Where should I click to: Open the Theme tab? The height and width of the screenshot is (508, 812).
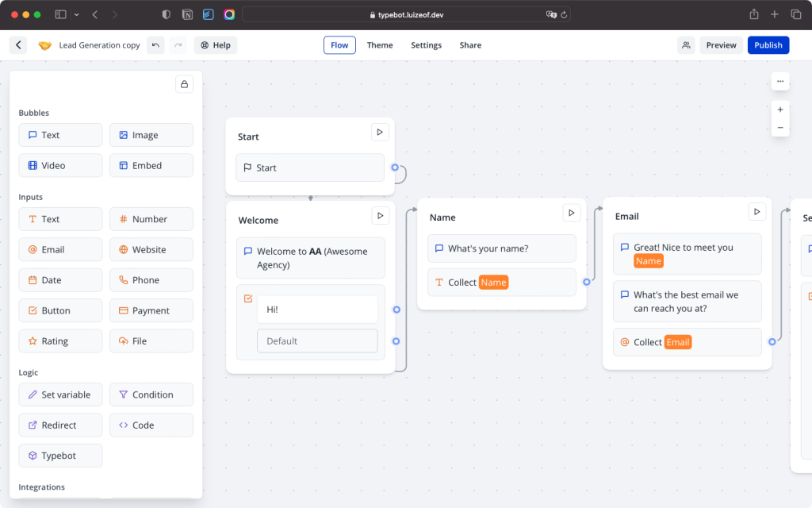(x=380, y=45)
